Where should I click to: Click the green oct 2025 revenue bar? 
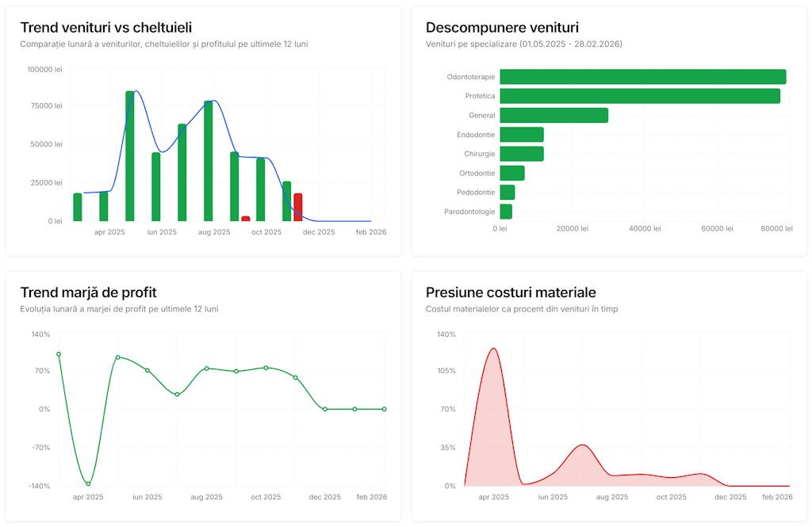[261, 189]
